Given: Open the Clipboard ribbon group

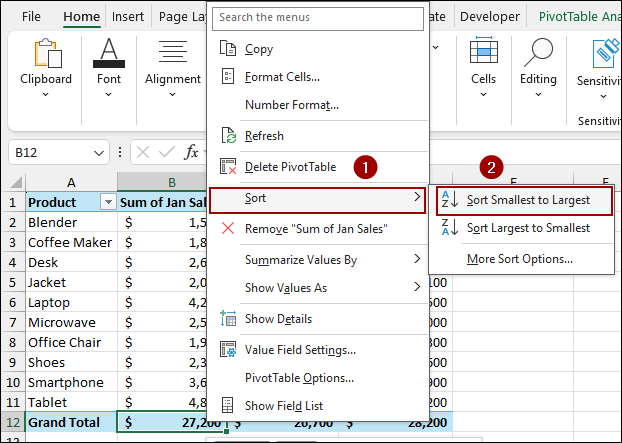Looking at the screenshot, I should pos(46,70).
